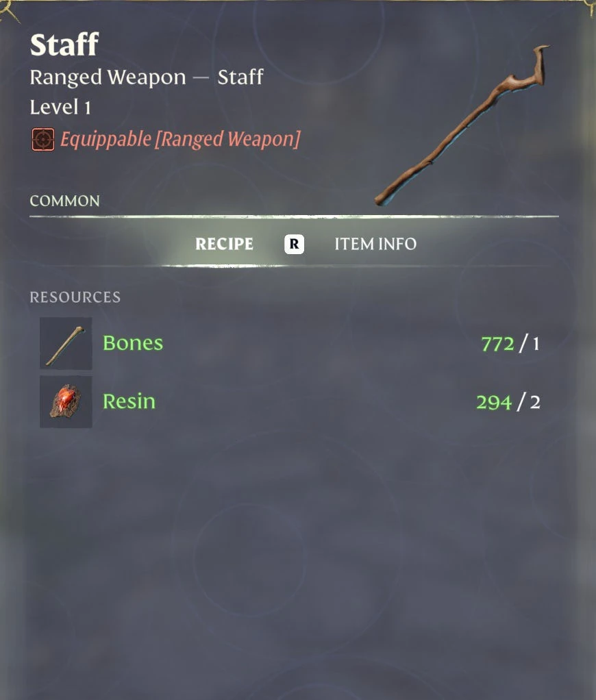Click the Resin resource row

click(290, 402)
